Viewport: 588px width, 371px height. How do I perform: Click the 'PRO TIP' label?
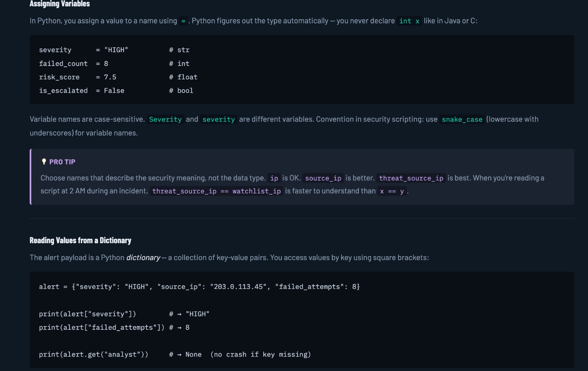62,162
